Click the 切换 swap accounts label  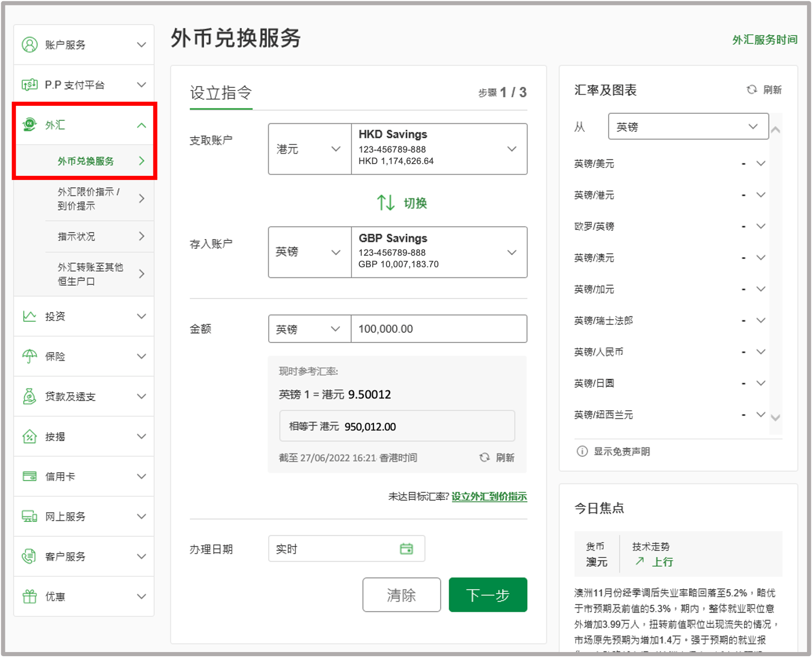tap(415, 203)
